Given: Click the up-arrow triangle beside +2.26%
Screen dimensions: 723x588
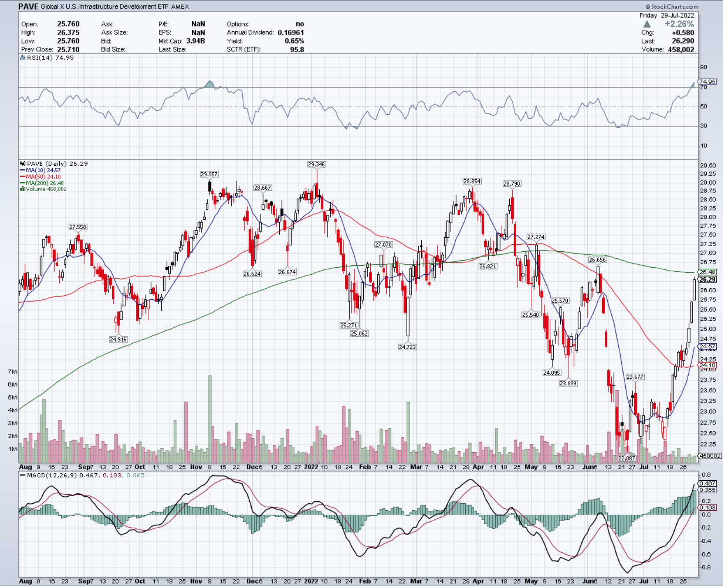Looking at the screenshot, I should [x=647, y=24].
